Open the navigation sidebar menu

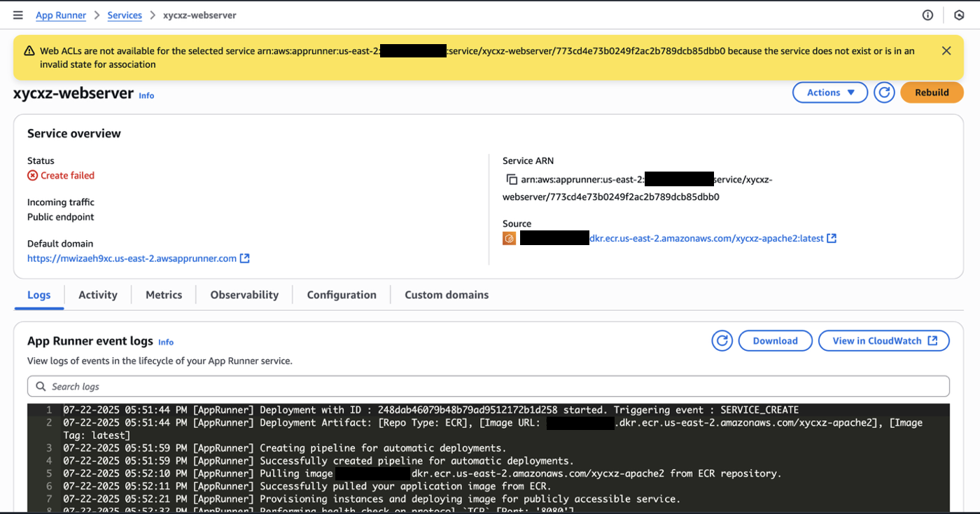(17, 14)
